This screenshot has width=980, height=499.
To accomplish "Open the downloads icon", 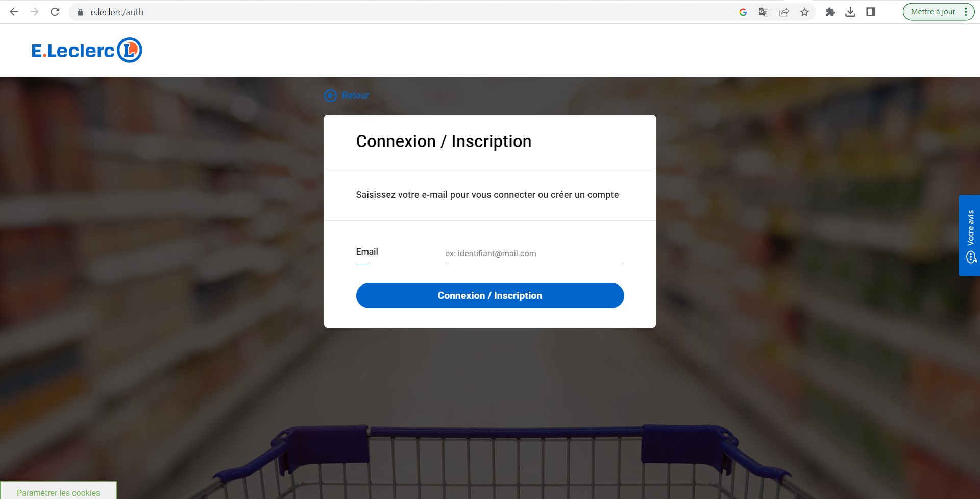I will [x=850, y=12].
